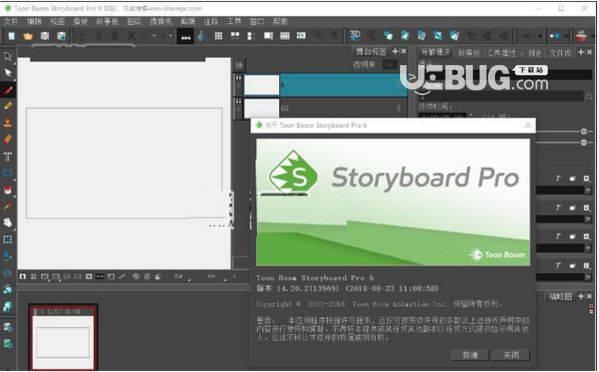
Task: Select the Stamp tool
Action: coord(8,123)
